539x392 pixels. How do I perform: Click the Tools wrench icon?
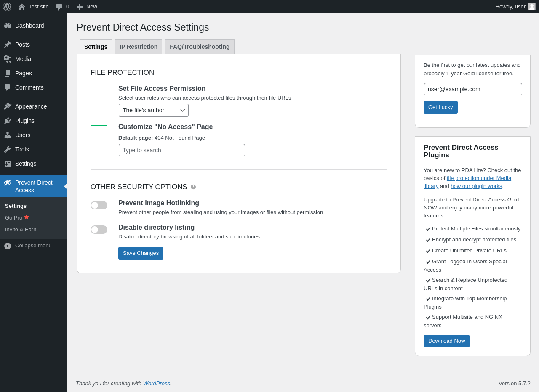tap(8, 149)
